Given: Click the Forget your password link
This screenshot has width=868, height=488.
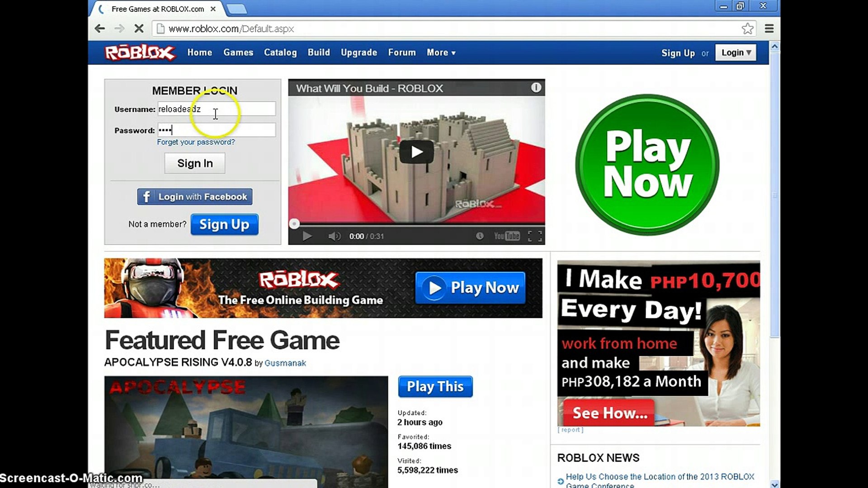Looking at the screenshot, I should tap(196, 142).
